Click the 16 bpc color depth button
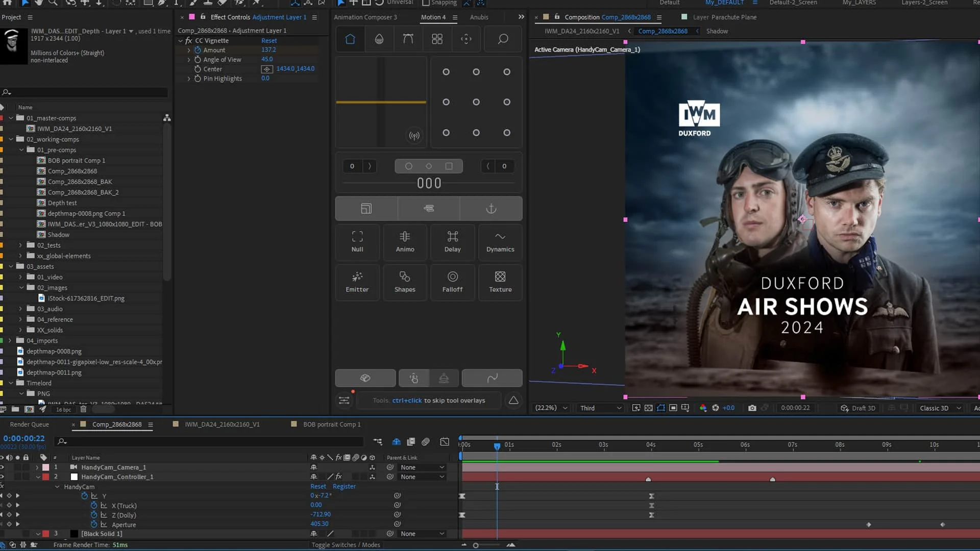The height and width of the screenshot is (551, 980). (x=63, y=410)
